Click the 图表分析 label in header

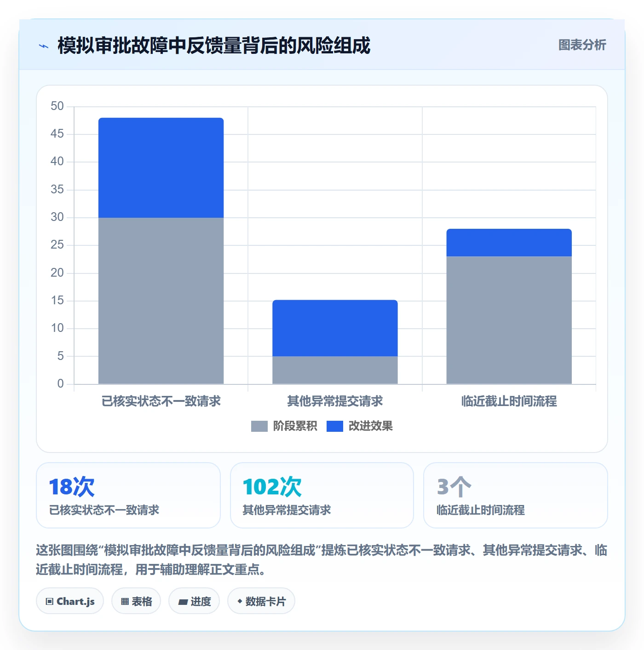pos(582,45)
